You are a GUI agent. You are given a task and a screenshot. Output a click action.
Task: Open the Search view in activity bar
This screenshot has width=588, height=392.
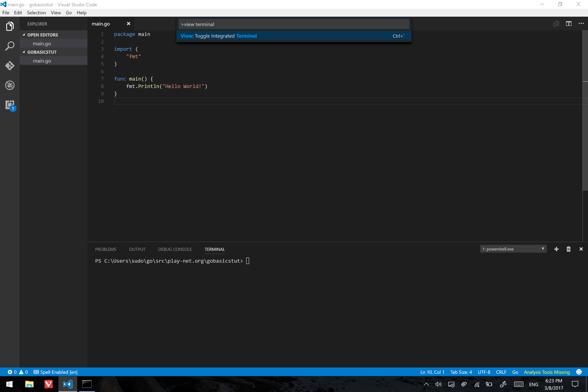[10, 46]
